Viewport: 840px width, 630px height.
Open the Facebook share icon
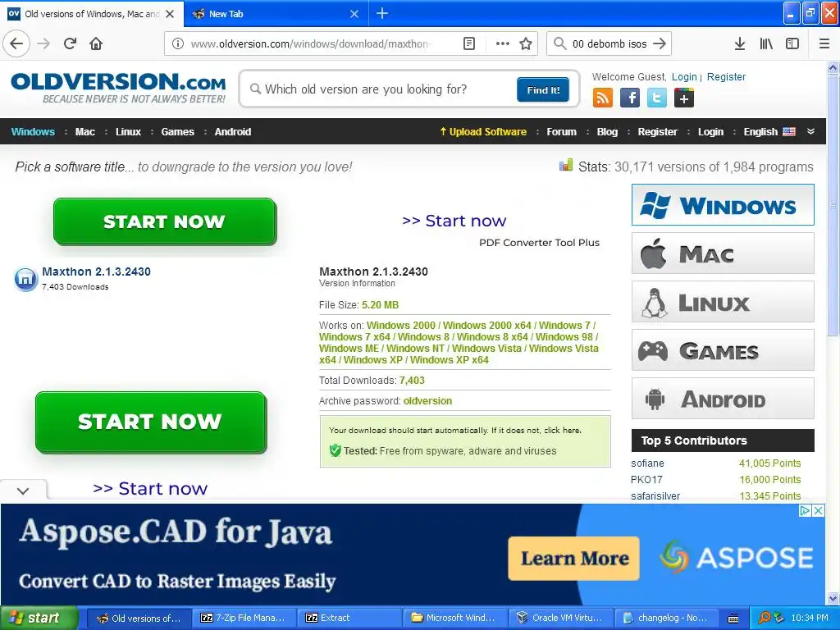click(630, 98)
